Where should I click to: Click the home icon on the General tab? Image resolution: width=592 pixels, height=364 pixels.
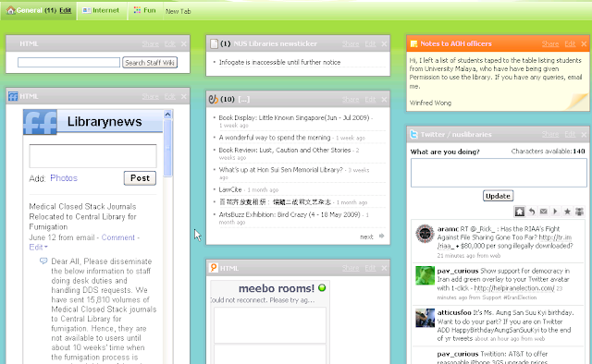(x=11, y=10)
